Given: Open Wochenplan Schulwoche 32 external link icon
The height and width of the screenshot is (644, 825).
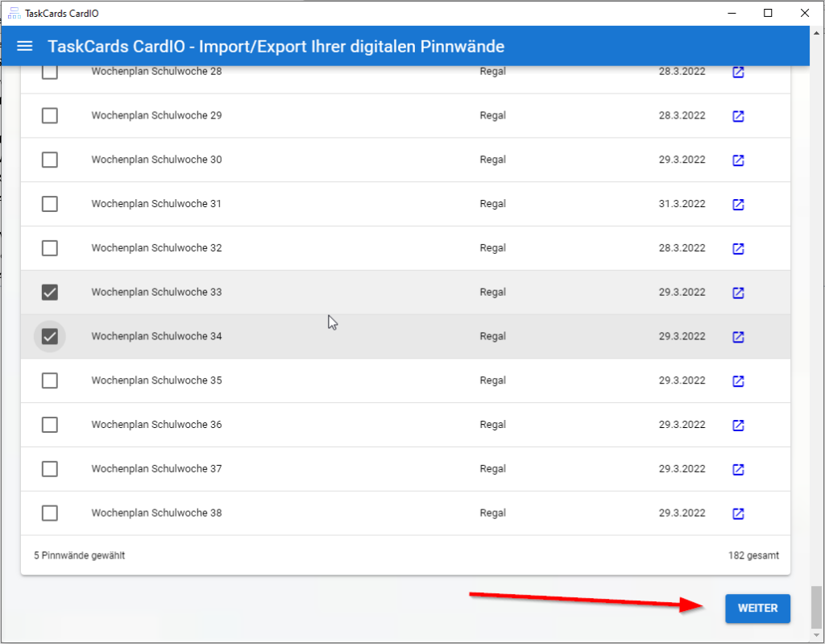Looking at the screenshot, I should click(738, 248).
